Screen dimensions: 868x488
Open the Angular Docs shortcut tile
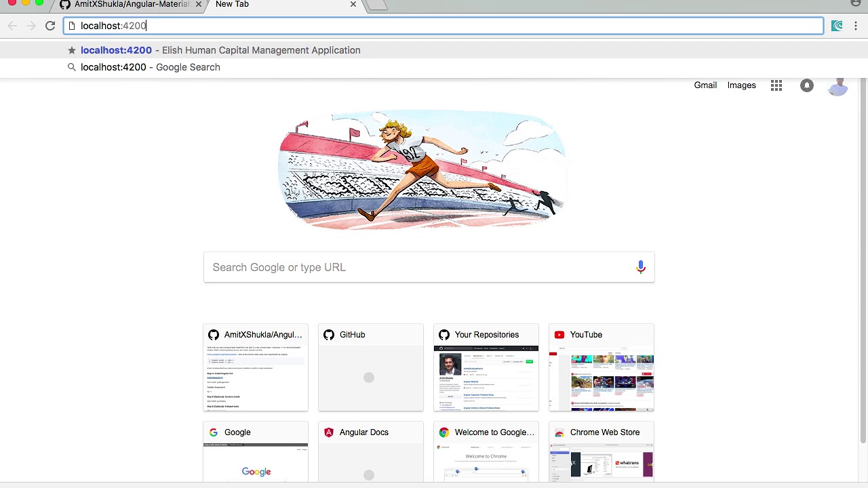pos(371,452)
